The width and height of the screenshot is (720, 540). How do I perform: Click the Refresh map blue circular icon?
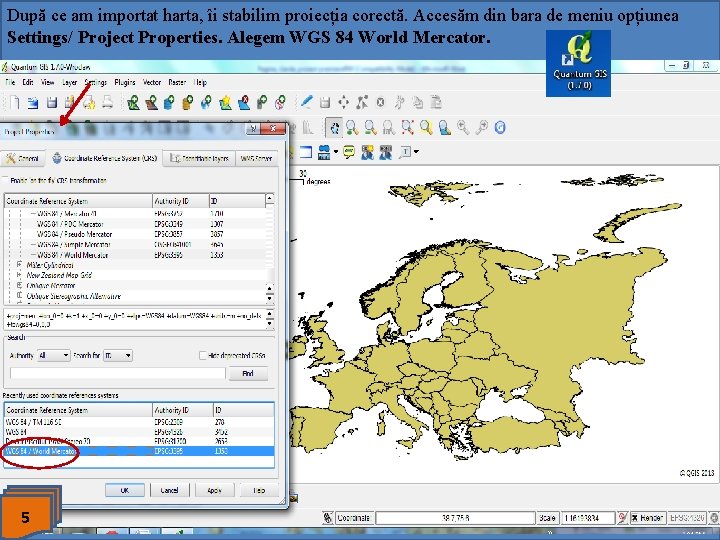tap(500, 128)
